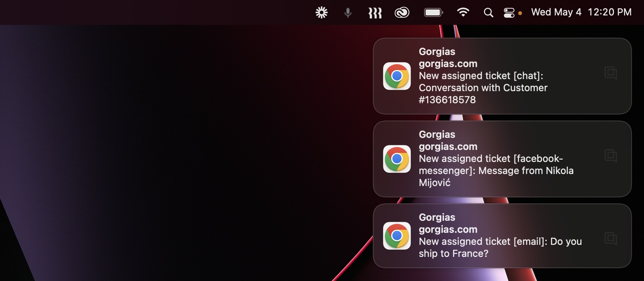This screenshot has height=281, width=644.
Task: Click date and time Wed May 4
Action: [x=581, y=12]
